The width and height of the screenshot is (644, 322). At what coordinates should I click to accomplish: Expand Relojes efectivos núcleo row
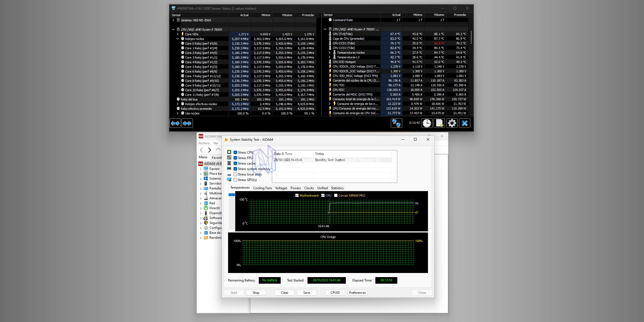[177, 104]
